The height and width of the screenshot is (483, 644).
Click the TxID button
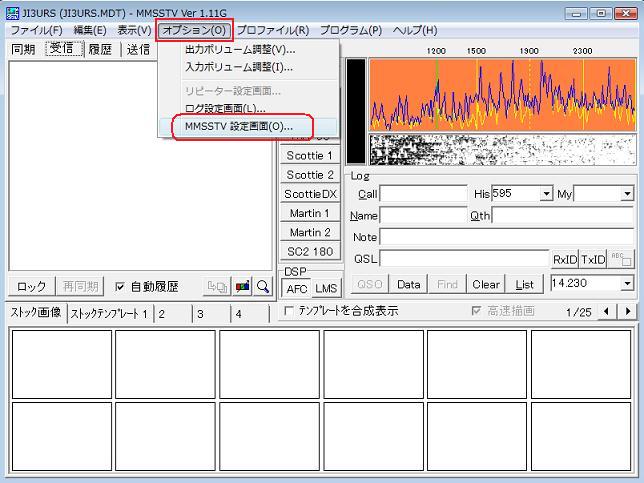593,259
